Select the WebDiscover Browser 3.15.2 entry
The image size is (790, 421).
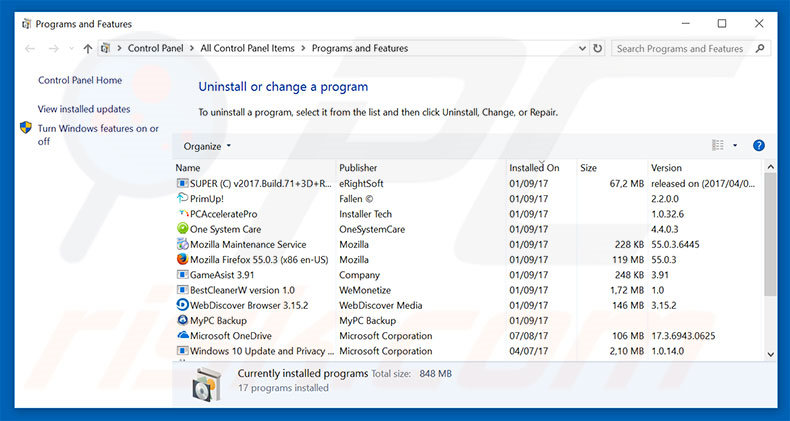[249, 305]
